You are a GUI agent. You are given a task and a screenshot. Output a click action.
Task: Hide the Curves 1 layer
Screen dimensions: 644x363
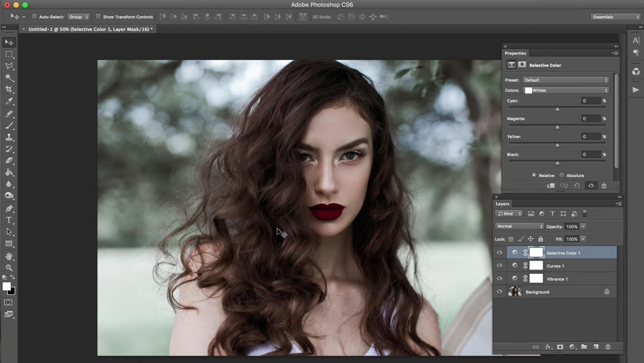point(500,265)
